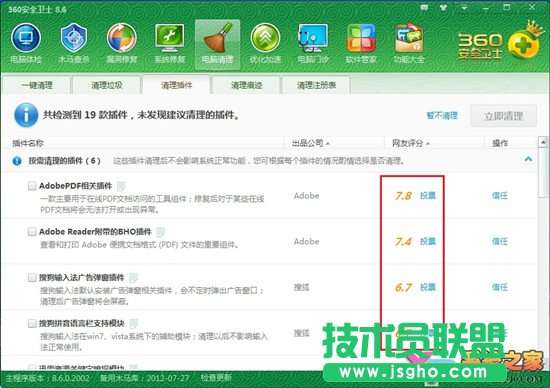The height and width of the screenshot is (388, 550).
Task: Switch to the 一键清理 tab
Action: coord(36,85)
